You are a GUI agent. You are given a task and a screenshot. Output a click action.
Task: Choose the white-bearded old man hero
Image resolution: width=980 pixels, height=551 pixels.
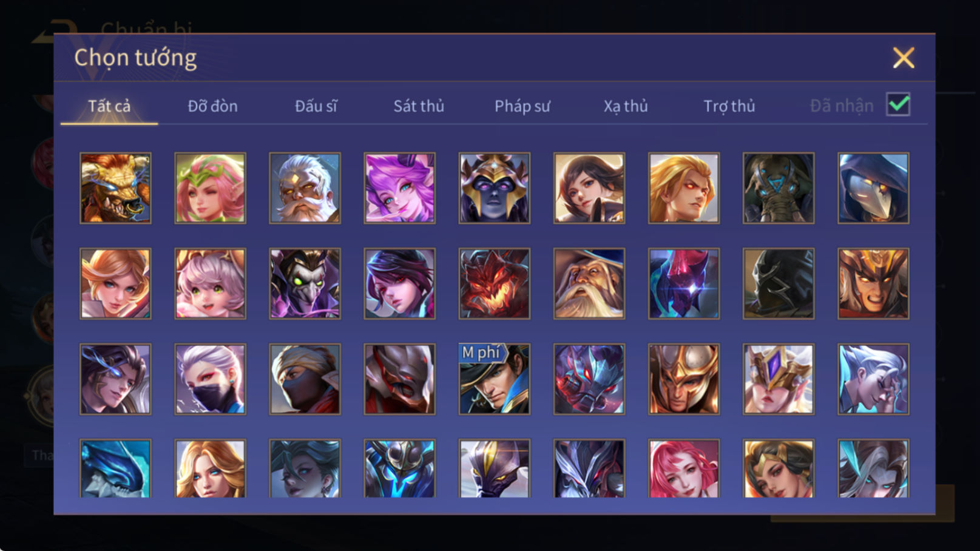pyautogui.click(x=305, y=188)
